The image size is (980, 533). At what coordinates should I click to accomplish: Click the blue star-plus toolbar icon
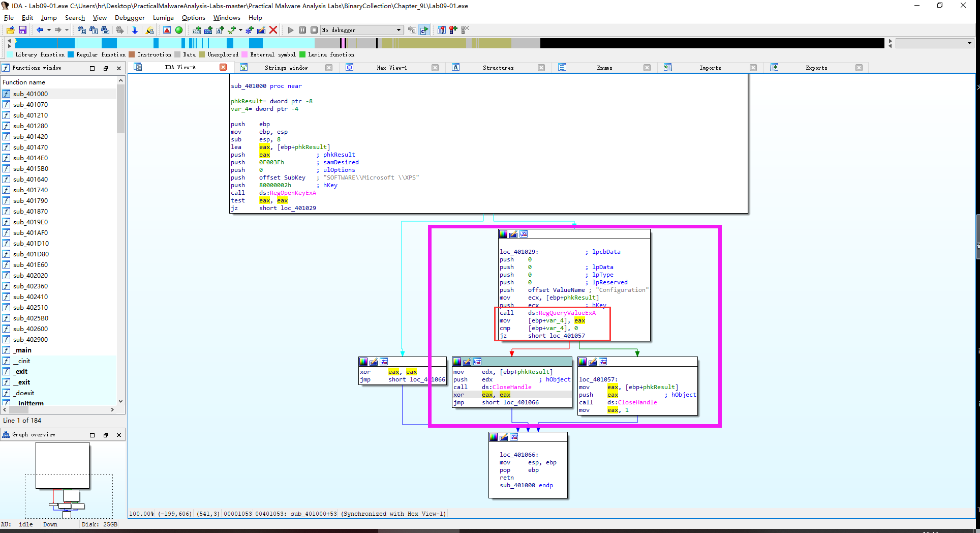click(x=250, y=30)
